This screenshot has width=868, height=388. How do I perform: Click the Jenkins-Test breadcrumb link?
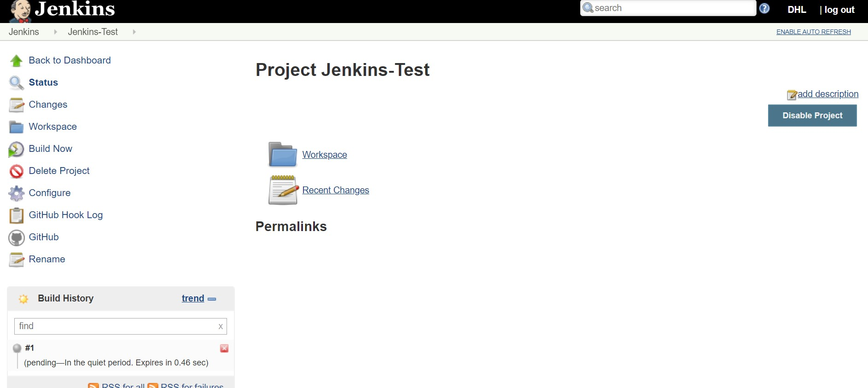[x=93, y=32]
